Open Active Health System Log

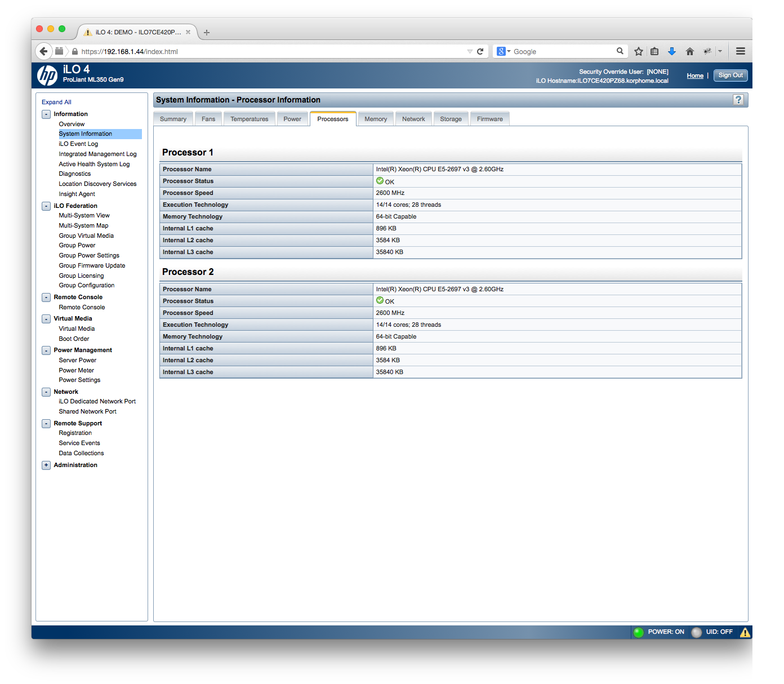coord(94,164)
